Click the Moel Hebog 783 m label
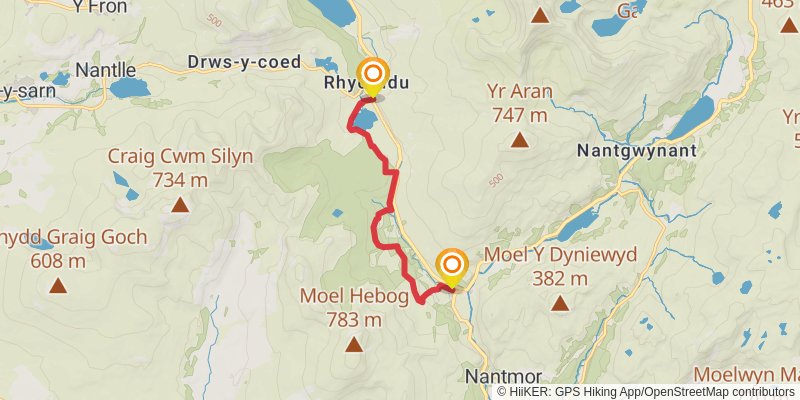Viewport: 800px width, 400px height. (354, 308)
